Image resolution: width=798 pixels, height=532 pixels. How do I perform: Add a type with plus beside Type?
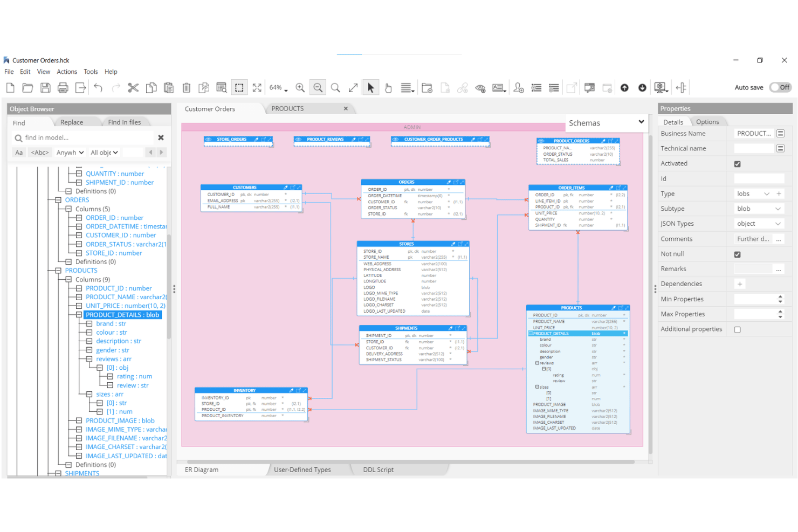[x=779, y=194]
